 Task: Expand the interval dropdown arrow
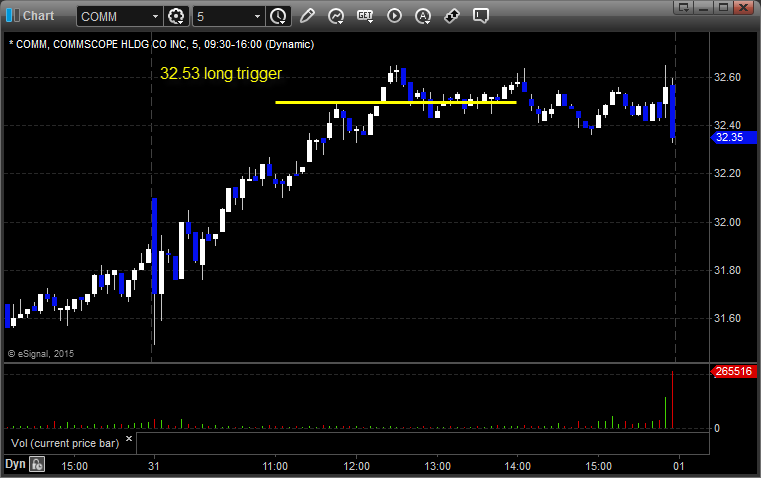click(x=258, y=16)
